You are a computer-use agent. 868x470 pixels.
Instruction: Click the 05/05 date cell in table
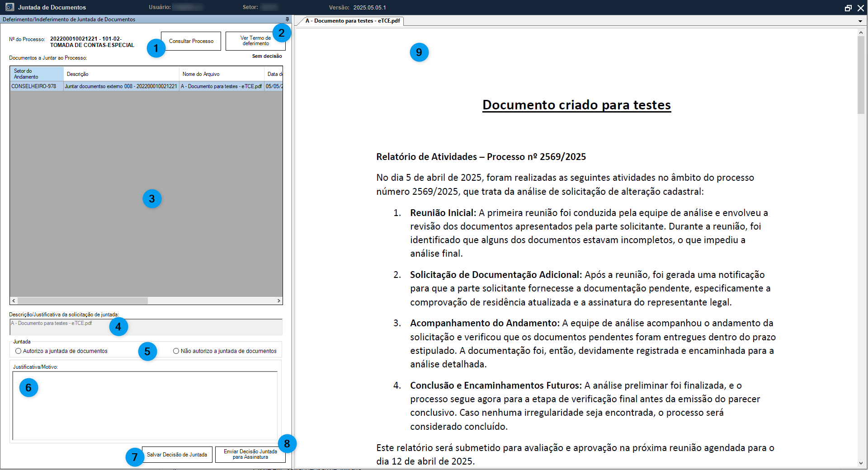click(274, 86)
